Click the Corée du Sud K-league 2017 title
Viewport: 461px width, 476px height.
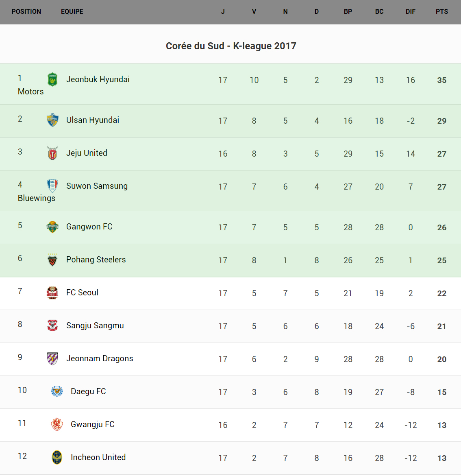point(231,46)
